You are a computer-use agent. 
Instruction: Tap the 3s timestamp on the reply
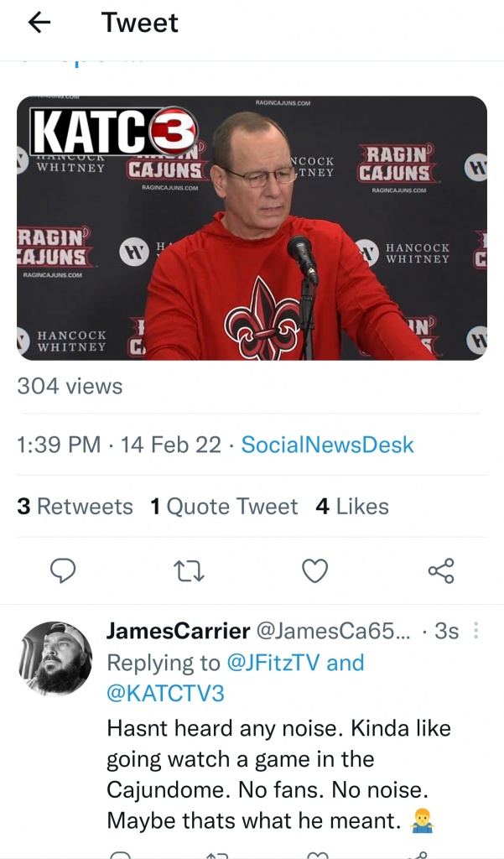coord(446,631)
